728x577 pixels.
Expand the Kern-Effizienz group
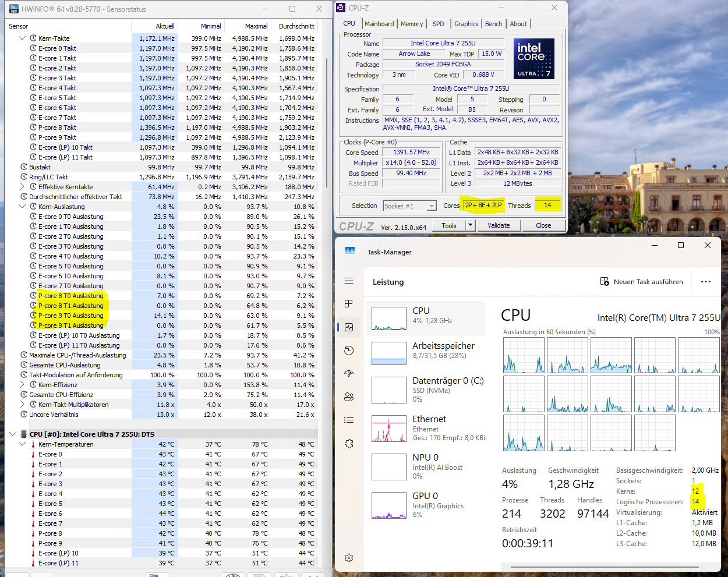coord(22,385)
